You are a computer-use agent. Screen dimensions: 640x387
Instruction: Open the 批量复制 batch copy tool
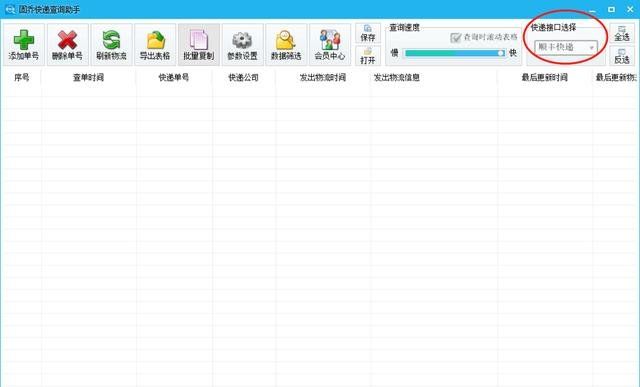(198, 44)
